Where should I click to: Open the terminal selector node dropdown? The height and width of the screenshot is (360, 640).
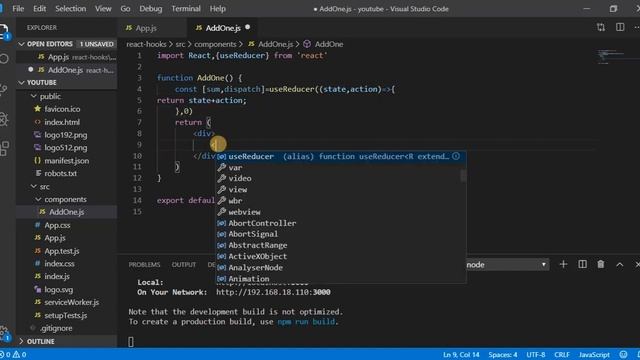[x=507, y=264]
